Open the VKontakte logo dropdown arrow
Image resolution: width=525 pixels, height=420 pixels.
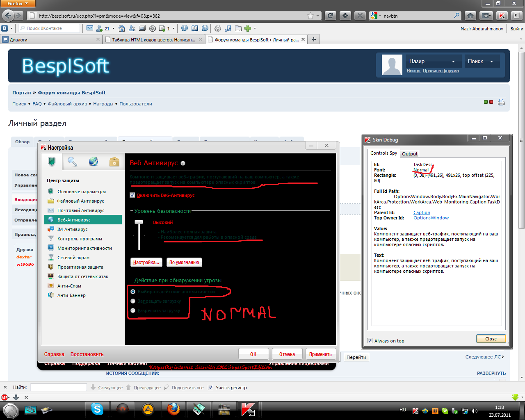pyautogui.click(x=11, y=28)
